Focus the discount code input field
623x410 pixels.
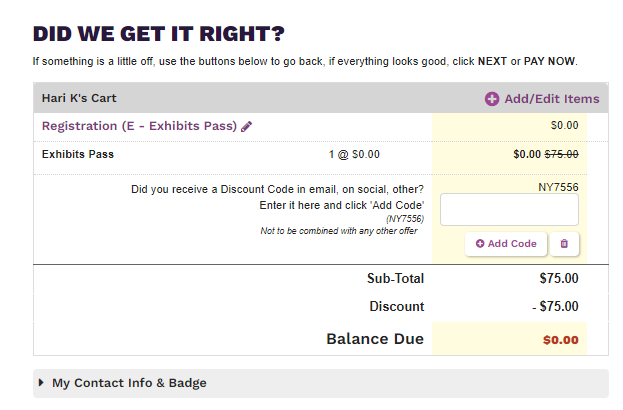click(509, 210)
